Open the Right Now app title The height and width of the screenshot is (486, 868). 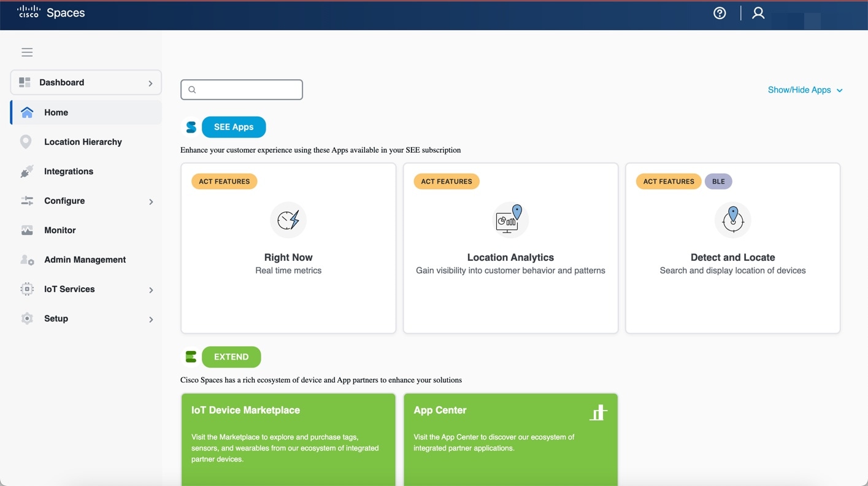[x=288, y=257]
